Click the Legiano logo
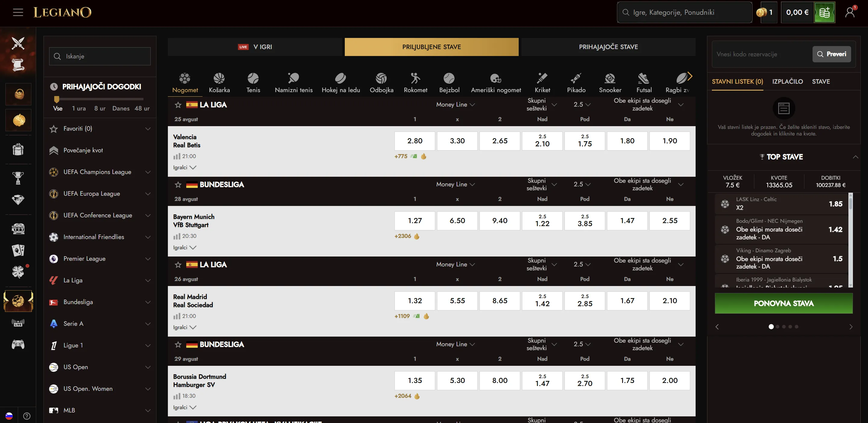Image resolution: width=868 pixels, height=423 pixels. pyautogui.click(x=62, y=12)
